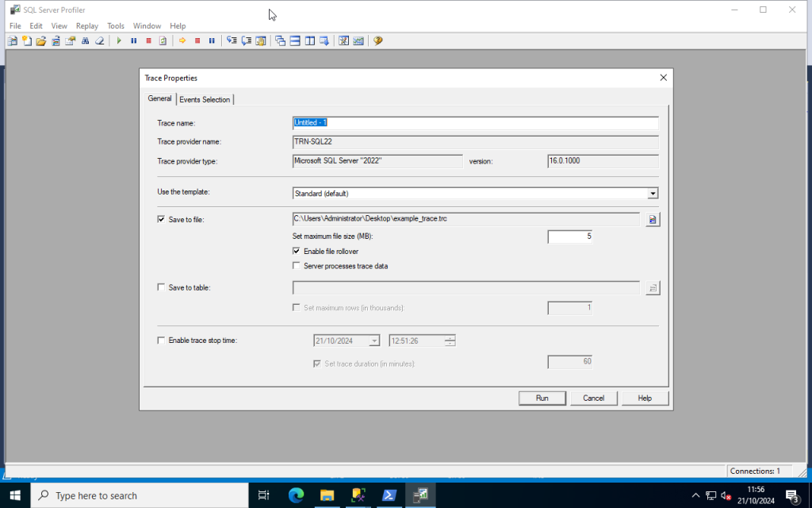Open the Windows Start menu
The image size is (812, 508).
pyautogui.click(x=15, y=495)
